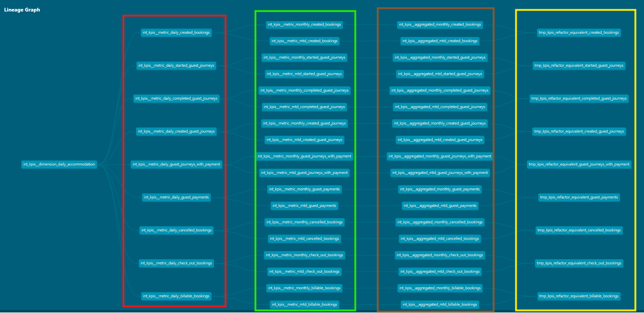Select the tmp_kpis_refactor_equivalent_guest_payments node
644x313 pixels.
578,197
